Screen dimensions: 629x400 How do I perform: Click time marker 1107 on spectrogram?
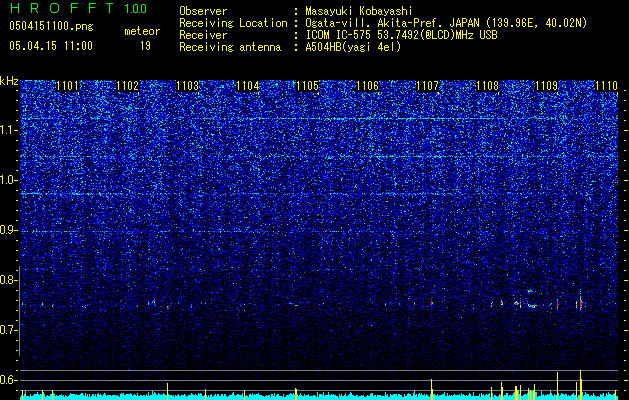click(428, 86)
